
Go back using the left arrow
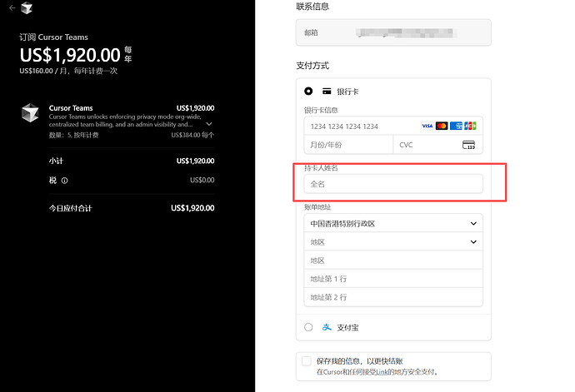click(x=12, y=7)
